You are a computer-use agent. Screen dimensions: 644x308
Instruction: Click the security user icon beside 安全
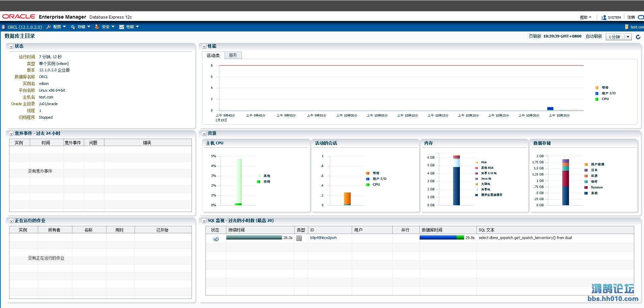[x=97, y=27]
